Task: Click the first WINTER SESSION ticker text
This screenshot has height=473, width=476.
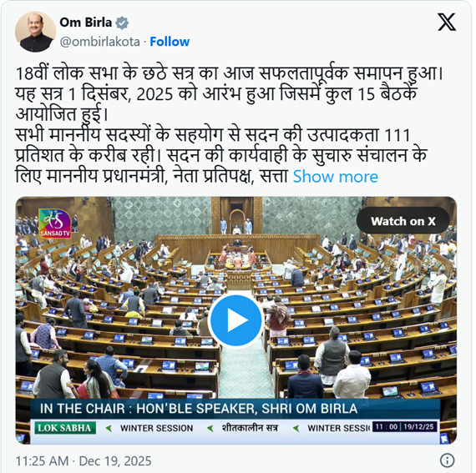Action: click(x=157, y=428)
